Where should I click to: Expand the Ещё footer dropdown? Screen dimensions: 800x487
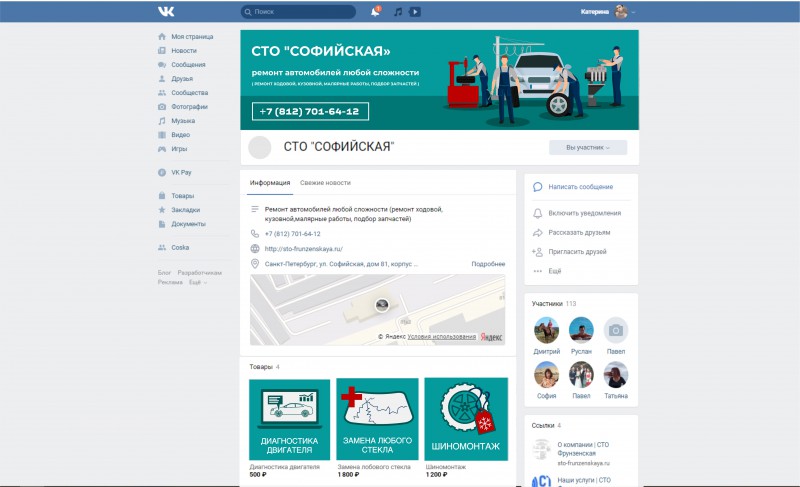(198, 282)
